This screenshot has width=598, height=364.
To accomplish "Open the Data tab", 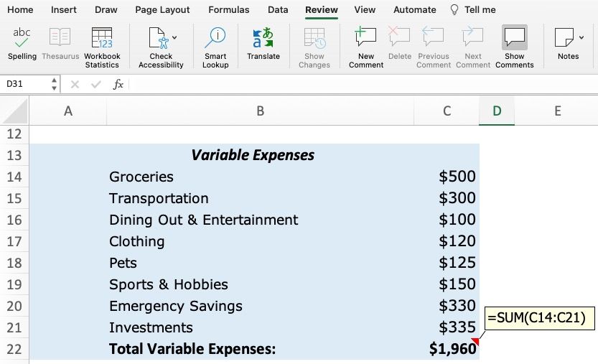I will coord(278,10).
